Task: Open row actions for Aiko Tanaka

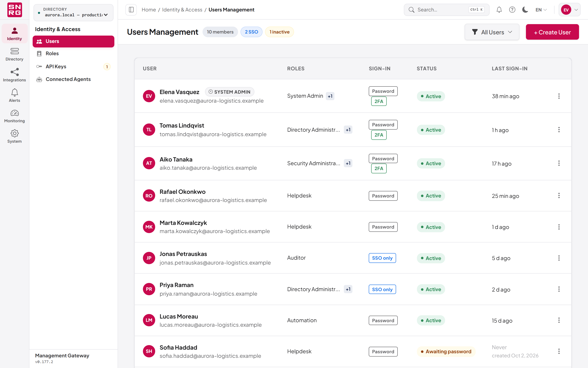Action: (x=559, y=163)
